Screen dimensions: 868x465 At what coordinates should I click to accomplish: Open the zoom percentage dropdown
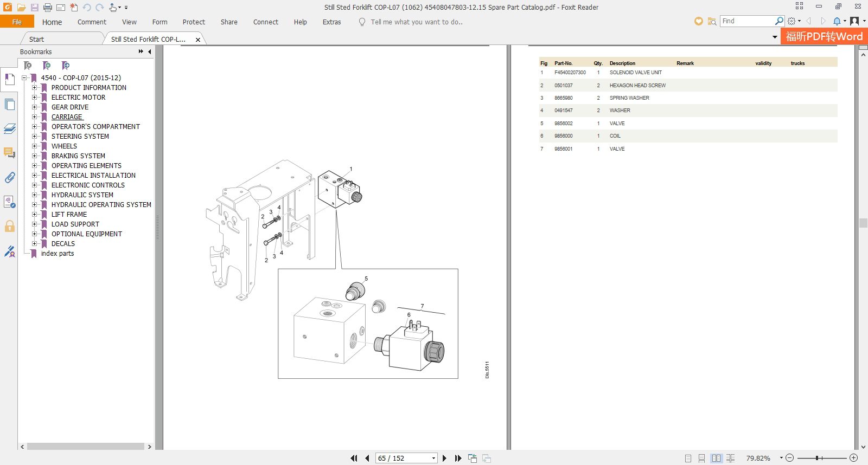[x=781, y=458]
